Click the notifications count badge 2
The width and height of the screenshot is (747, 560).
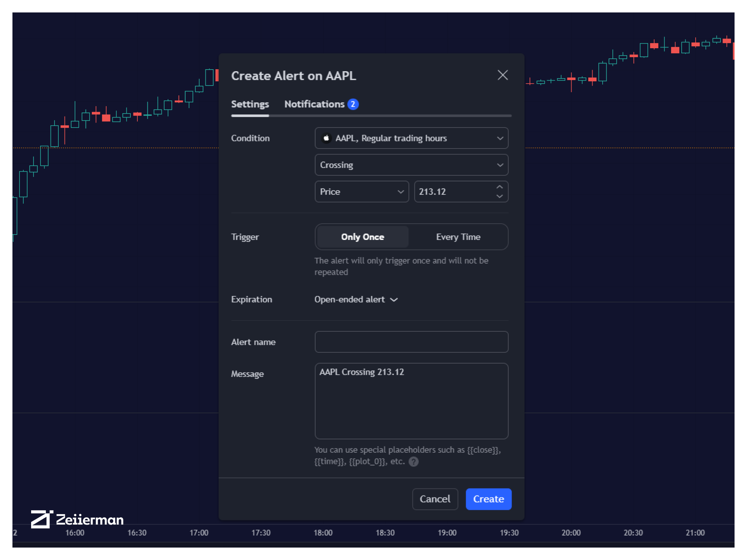click(352, 104)
